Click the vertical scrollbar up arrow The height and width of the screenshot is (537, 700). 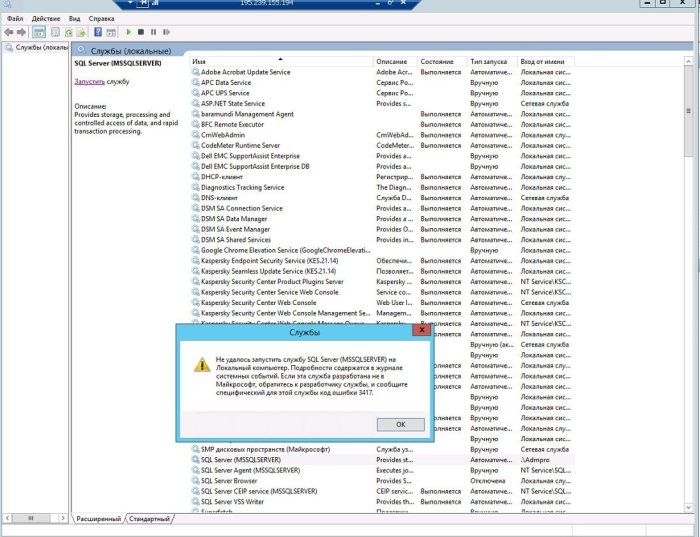pos(688,61)
